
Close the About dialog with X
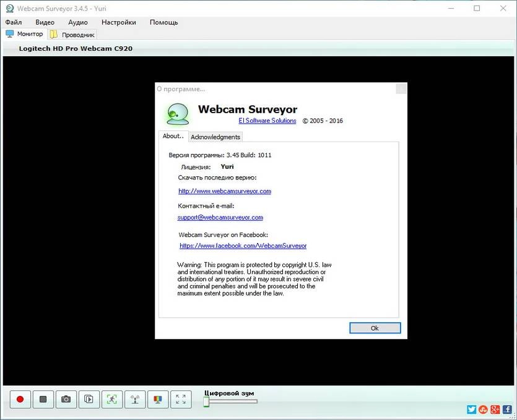point(401,88)
